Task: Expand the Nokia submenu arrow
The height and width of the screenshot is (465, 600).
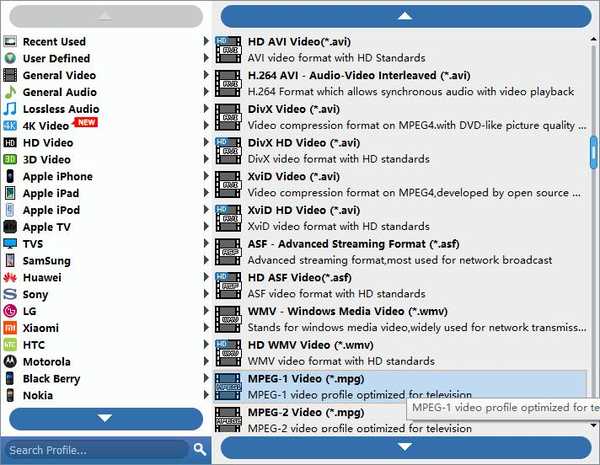Action: pos(206,395)
